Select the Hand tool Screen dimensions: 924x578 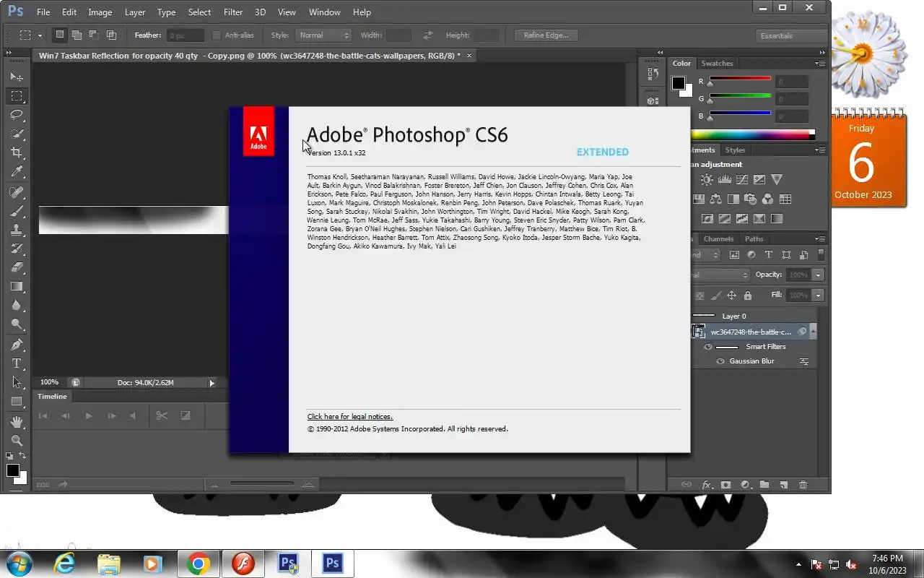(x=17, y=421)
